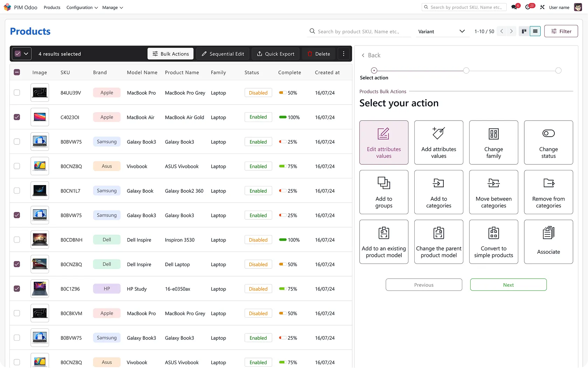Pick the Change family action tile
Image resolution: width=588 pixels, height=368 pixels.
[x=493, y=142]
